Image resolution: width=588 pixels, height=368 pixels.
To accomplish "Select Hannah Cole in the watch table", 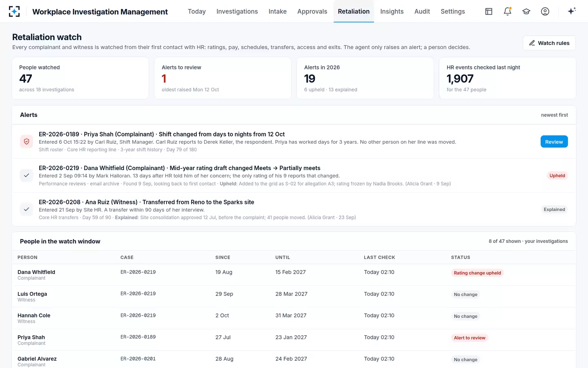I will tap(34, 315).
